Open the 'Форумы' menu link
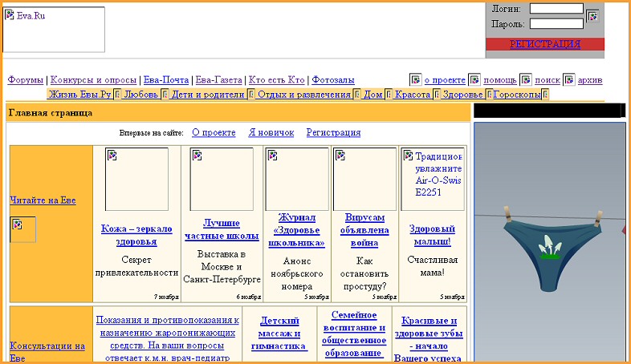Screen dimensions: 631x364 (x=26, y=80)
